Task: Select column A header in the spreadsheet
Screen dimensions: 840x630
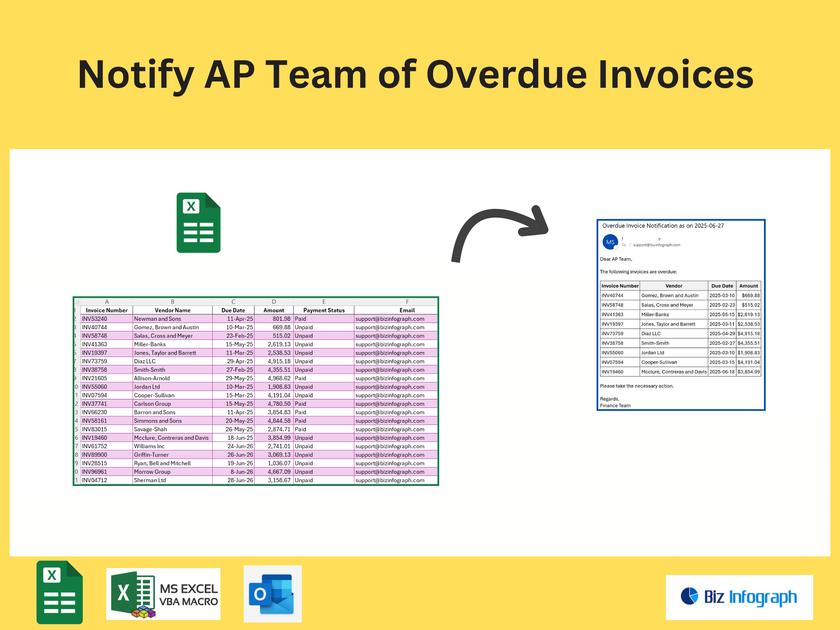Action: 107,302
